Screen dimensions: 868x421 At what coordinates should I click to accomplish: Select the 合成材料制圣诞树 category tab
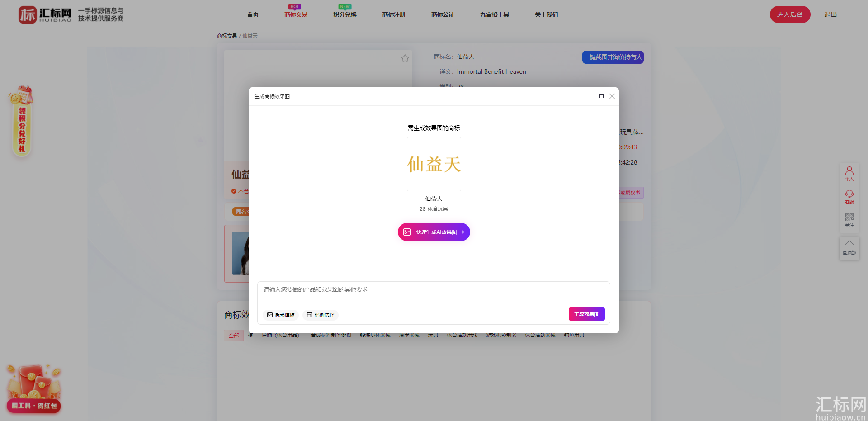click(x=331, y=336)
